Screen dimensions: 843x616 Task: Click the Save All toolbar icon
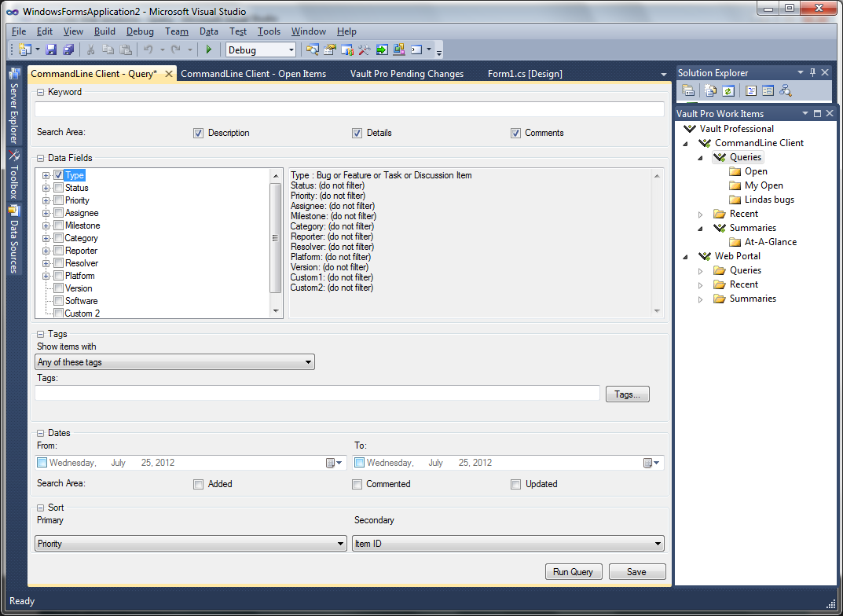tap(68, 49)
